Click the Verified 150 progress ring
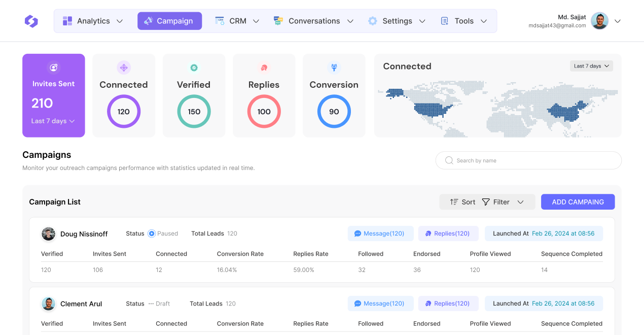This screenshot has width=644, height=335. 194,112
